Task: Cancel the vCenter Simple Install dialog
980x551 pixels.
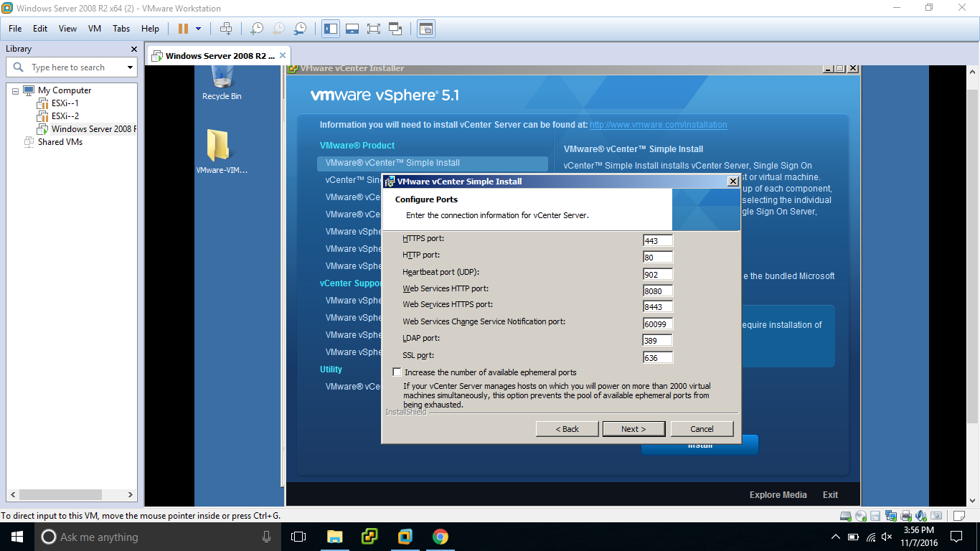Action: click(x=702, y=429)
